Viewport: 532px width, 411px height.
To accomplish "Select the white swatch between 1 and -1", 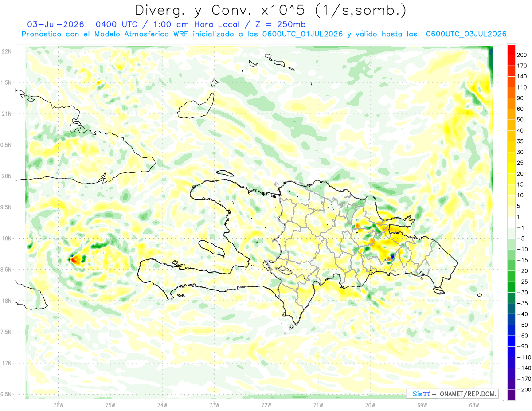I will coord(511,223).
